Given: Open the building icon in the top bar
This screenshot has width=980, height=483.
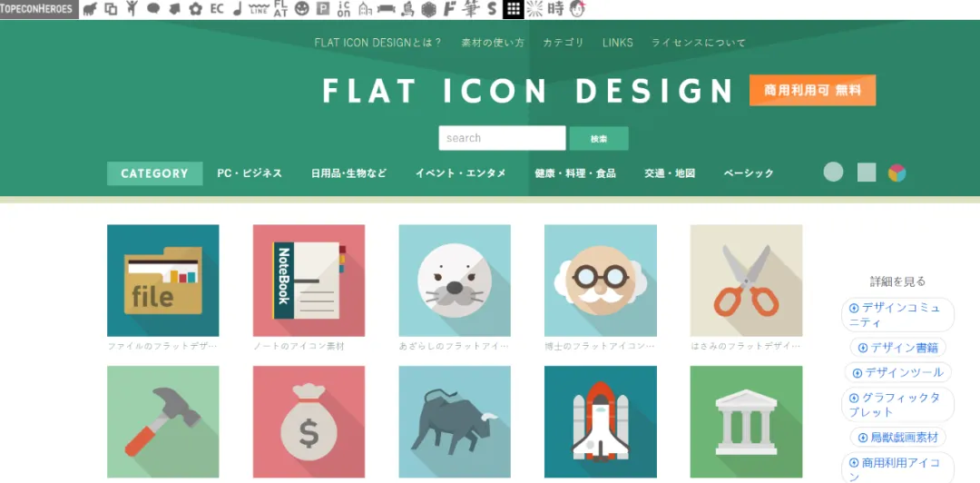Looking at the screenshot, I should point(366,9).
